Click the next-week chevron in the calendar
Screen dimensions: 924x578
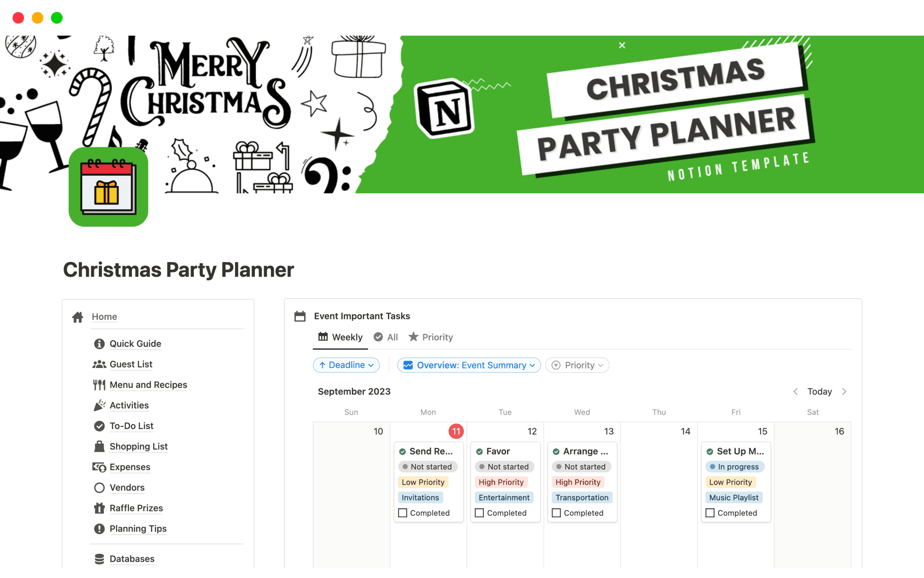[845, 391]
